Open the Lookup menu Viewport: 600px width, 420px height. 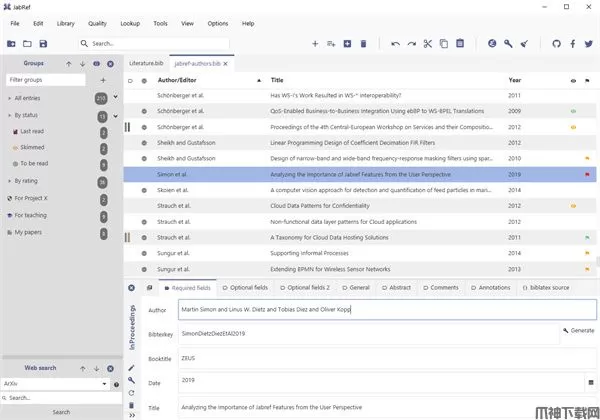130,23
